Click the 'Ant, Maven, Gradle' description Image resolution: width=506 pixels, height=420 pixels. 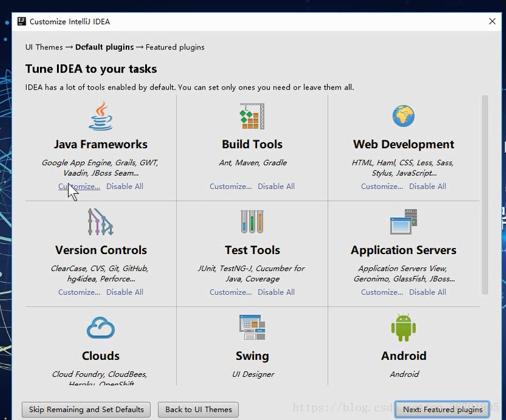[253, 163]
